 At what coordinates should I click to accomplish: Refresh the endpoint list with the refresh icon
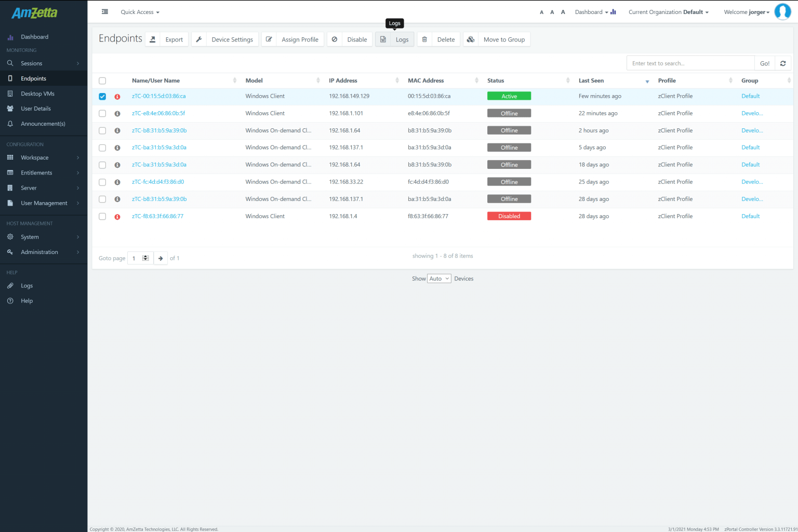(783, 63)
